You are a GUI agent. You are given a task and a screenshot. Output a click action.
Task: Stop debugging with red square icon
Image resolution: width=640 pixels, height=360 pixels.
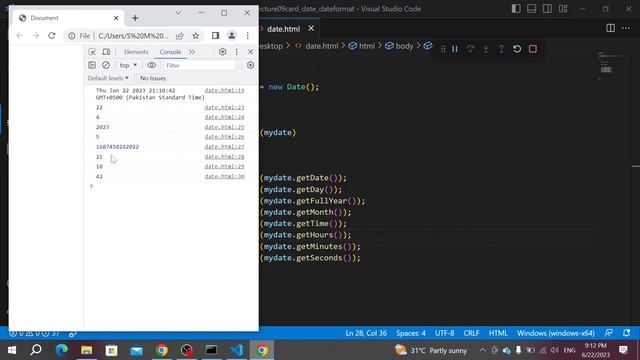533,49
